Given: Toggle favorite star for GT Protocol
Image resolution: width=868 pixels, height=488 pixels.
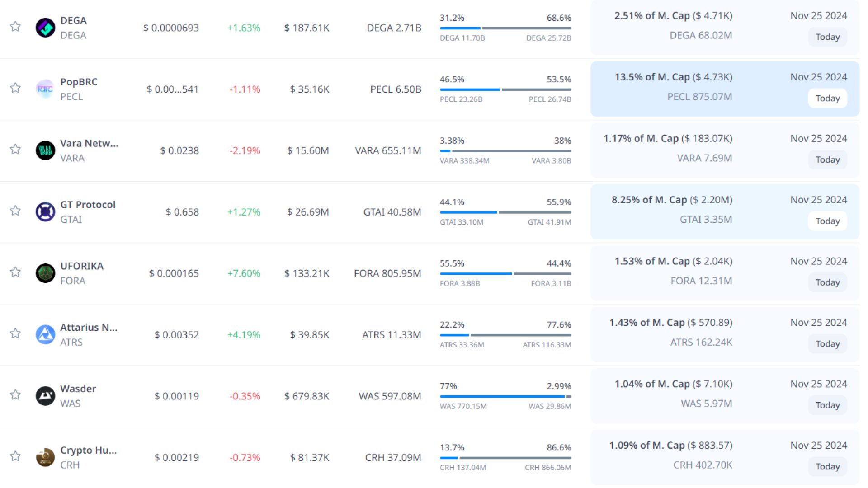Looking at the screenshot, I should [15, 211].
